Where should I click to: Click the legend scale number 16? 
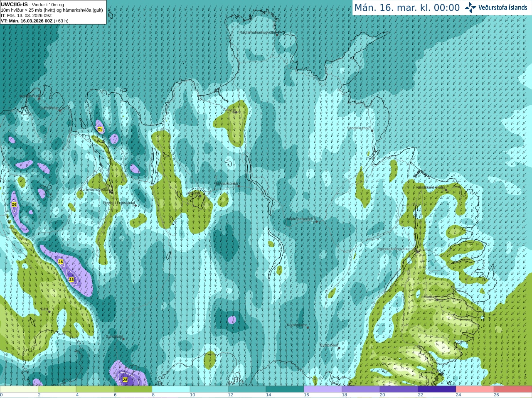point(306,395)
